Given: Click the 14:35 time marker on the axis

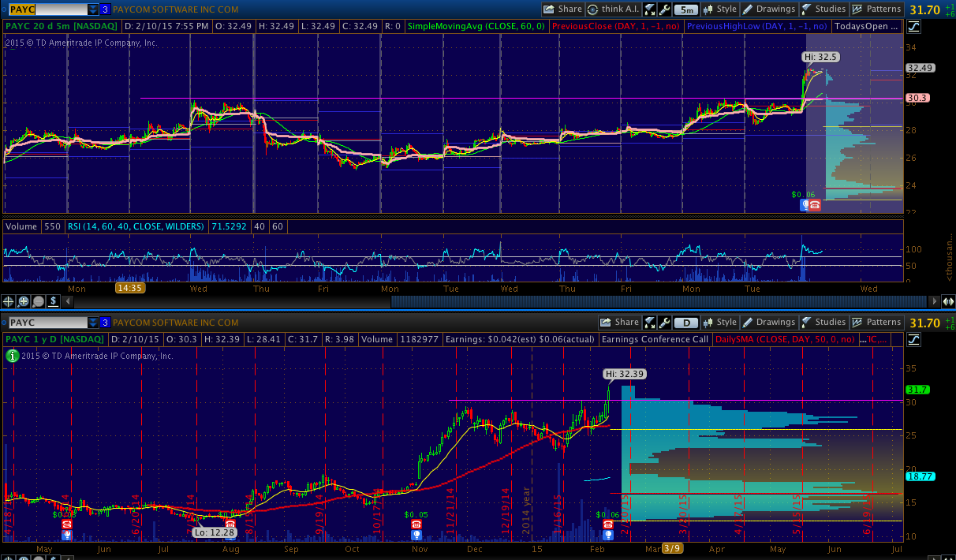Looking at the screenshot, I should pos(129,289).
